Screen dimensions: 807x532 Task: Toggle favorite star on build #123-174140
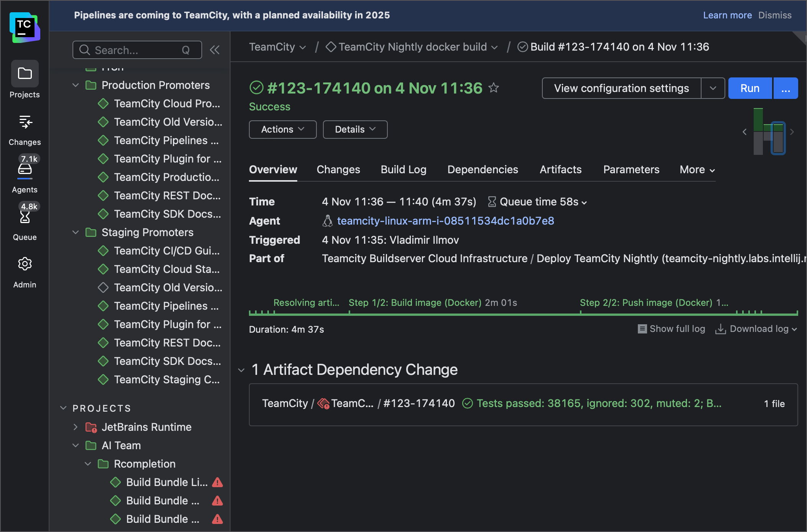[x=494, y=88]
